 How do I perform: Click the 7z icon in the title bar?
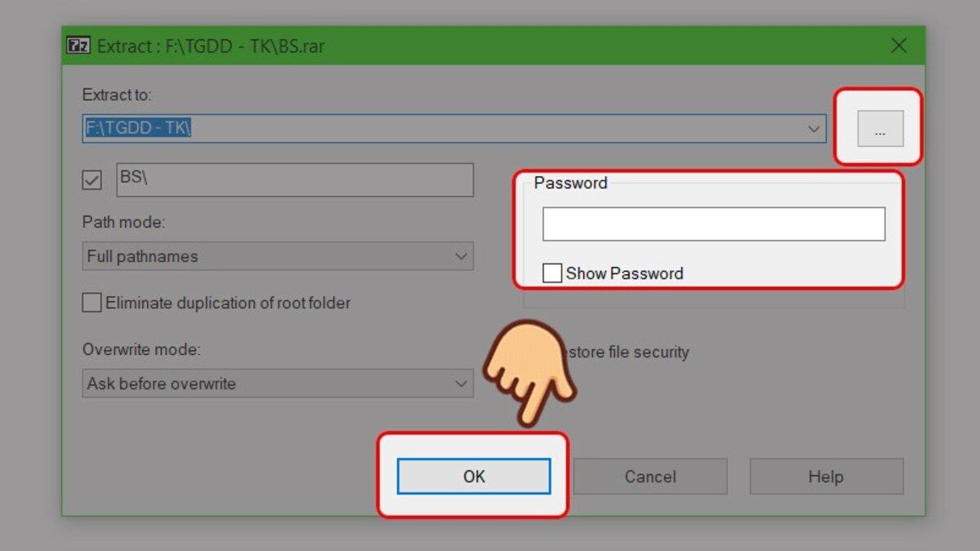point(78,46)
